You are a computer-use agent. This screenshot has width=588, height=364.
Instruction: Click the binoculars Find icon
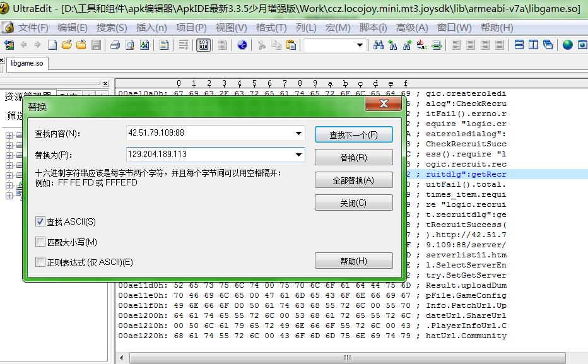(x=379, y=45)
